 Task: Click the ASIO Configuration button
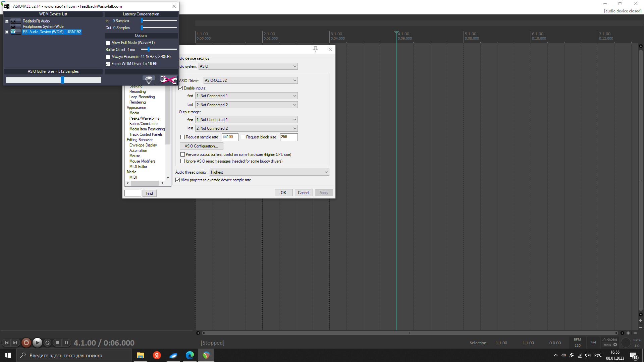point(201,146)
